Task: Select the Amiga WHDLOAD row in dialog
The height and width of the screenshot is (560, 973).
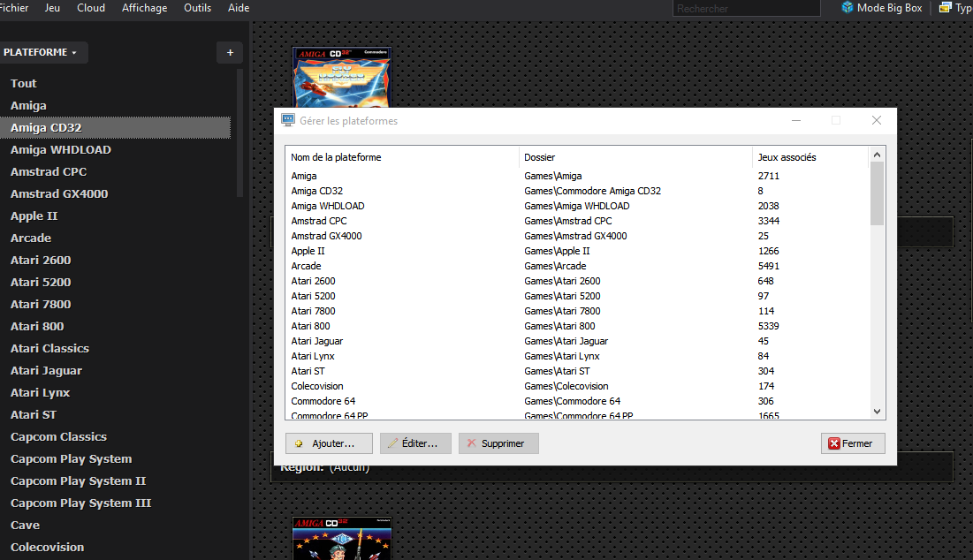Action: click(577, 206)
